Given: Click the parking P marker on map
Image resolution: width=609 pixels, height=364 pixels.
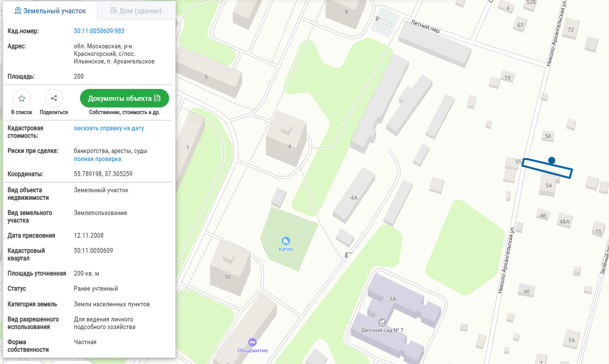Looking at the screenshot, I should pos(377,19).
